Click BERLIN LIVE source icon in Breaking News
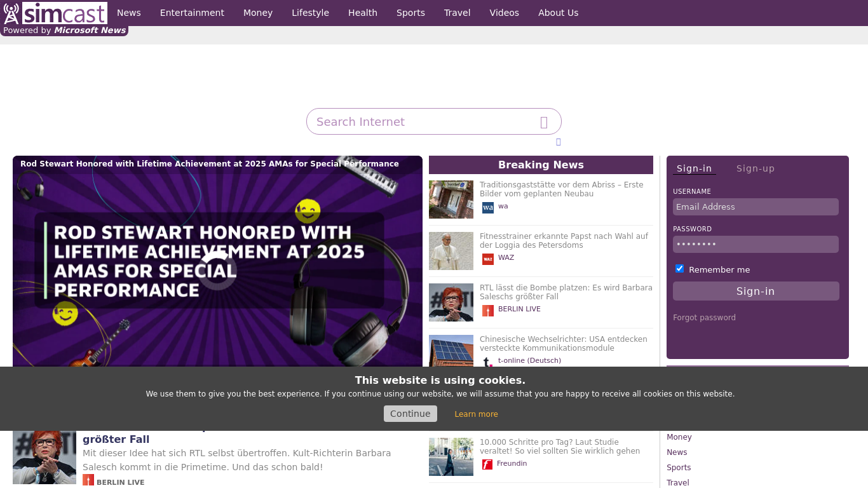The width and height of the screenshot is (868, 488). point(488,311)
